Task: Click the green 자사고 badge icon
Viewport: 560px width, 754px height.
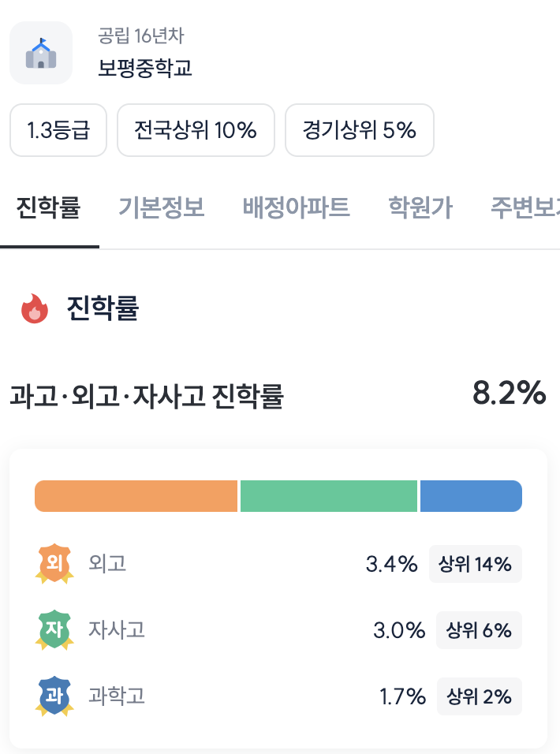Action: (54, 630)
